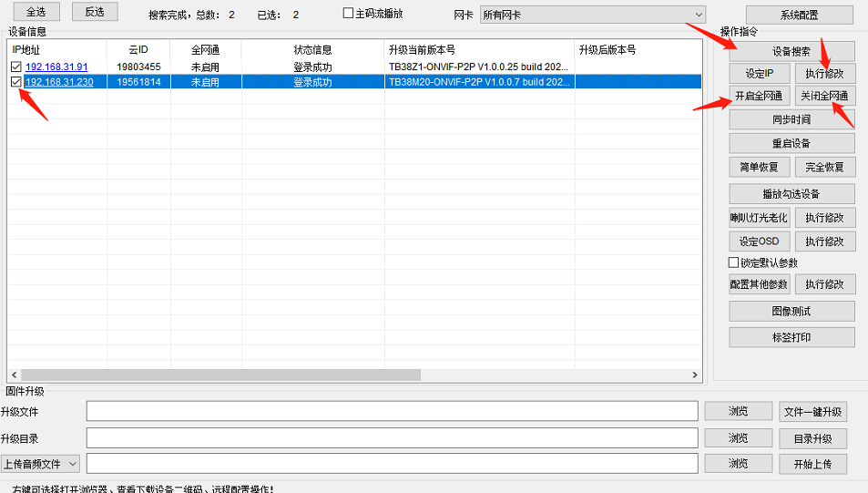This screenshot has height=493, width=868.
Task: Sort by the 云ID column header
Action: pyautogui.click(x=138, y=49)
